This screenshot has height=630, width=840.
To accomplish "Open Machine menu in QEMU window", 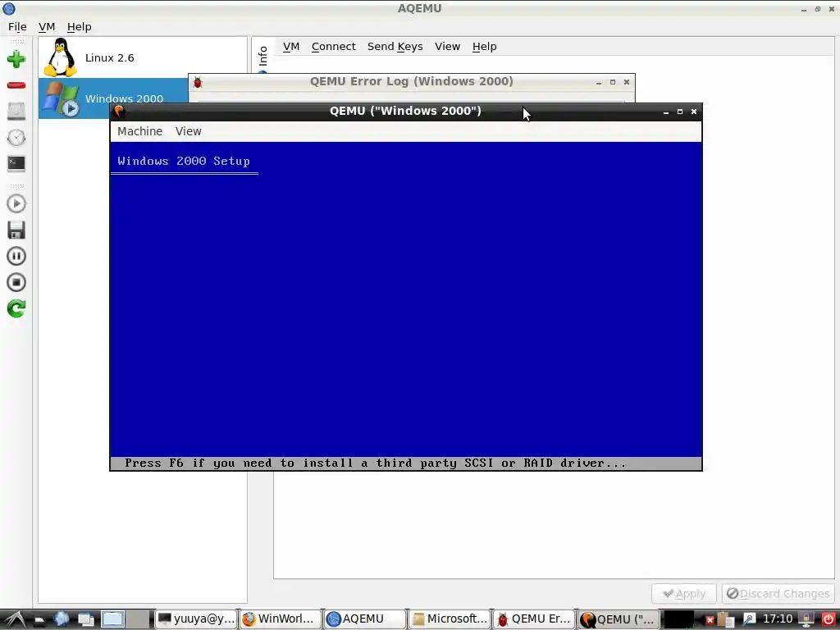I will (139, 131).
